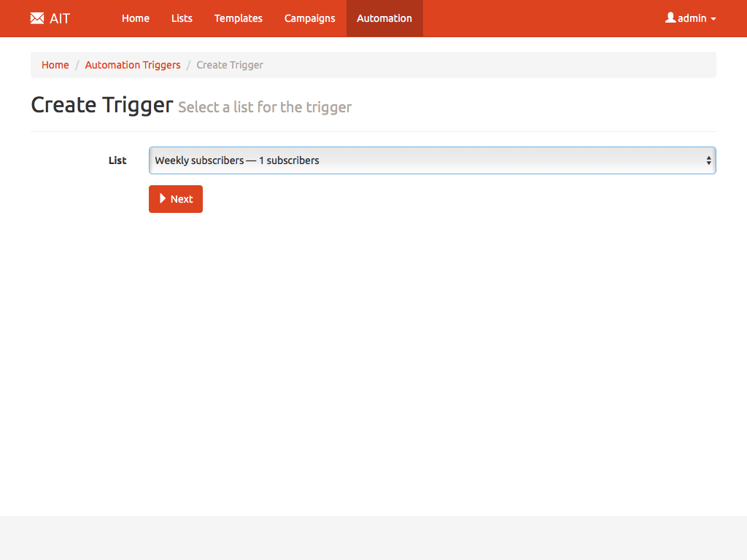747x560 pixels.
Task: Go to the Lists page
Action: [182, 18]
